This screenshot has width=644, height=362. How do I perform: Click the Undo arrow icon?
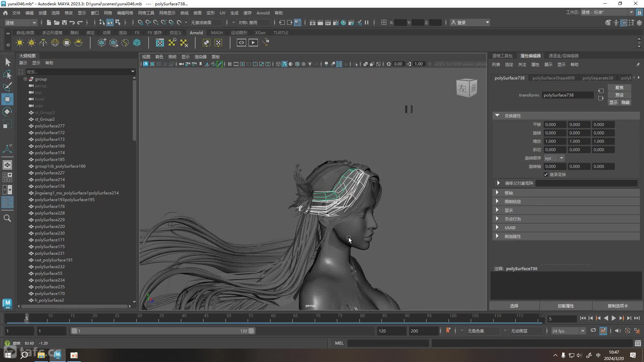pos(72,22)
